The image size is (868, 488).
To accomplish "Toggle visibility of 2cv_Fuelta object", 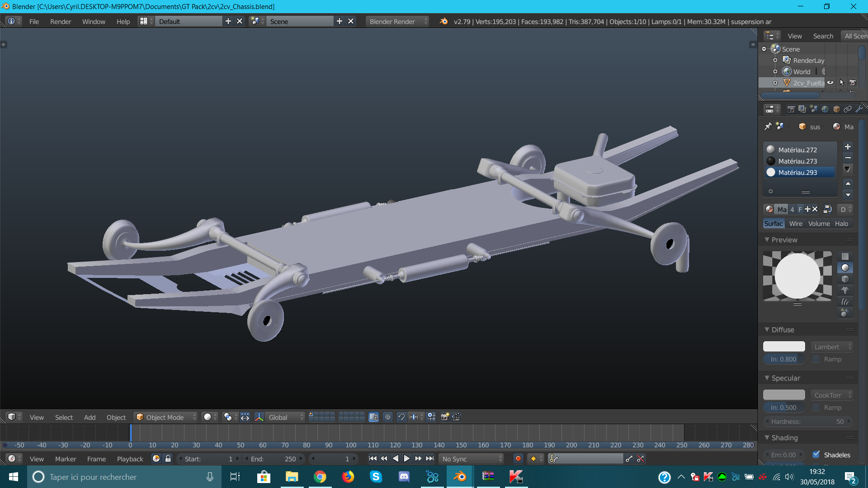I will [x=830, y=83].
